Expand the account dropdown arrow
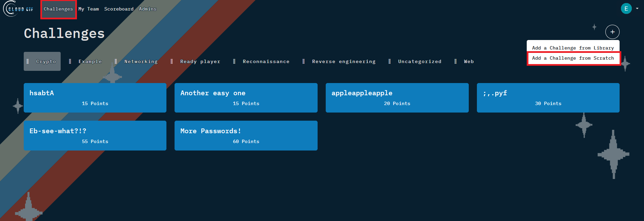644x221 pixels. click(637, 9)
